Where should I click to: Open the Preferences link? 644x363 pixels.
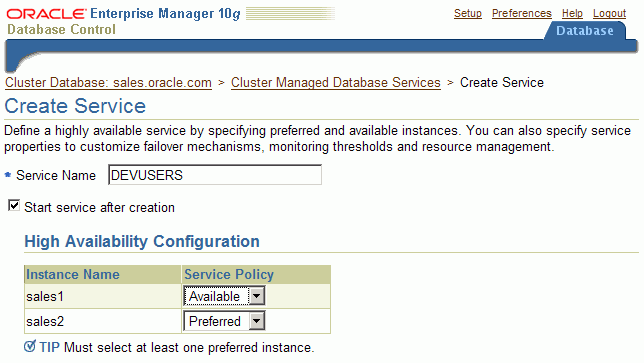(x=522, y=13)
